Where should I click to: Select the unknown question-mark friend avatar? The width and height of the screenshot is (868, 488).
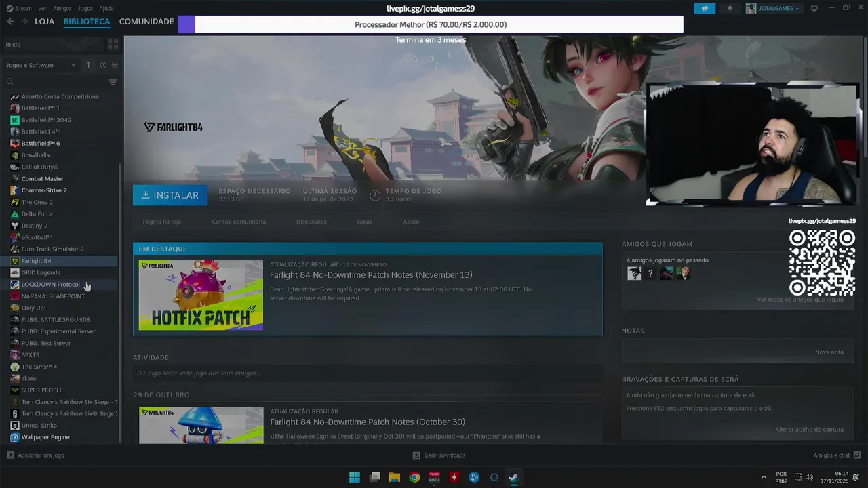point(650,273)
